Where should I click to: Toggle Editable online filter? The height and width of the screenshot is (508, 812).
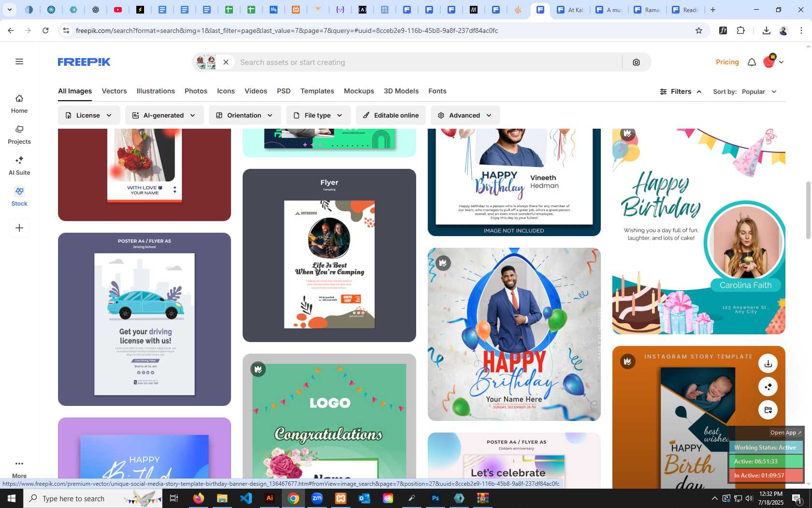391,115
